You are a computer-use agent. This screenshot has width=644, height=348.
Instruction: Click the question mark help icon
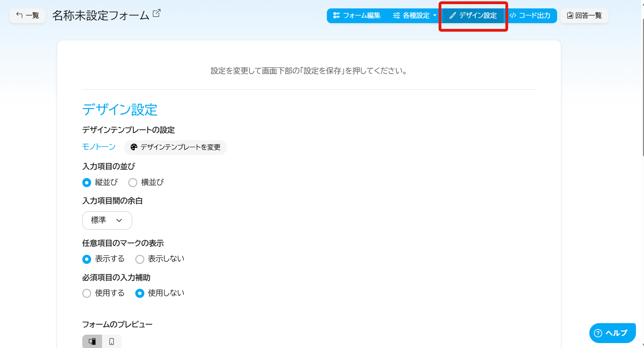click(598, 333)
